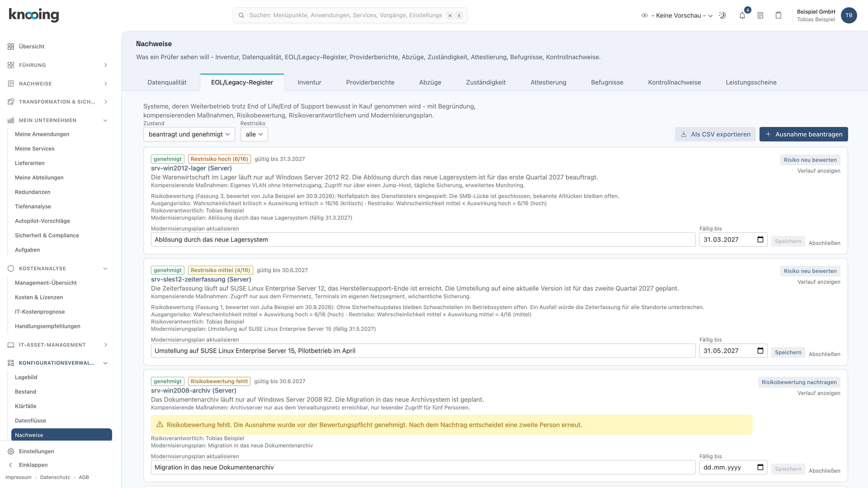The height and width of the screenshot is (488, 868).
Task: Click the Transformation rocket icon
Action: tap(11, 102)
